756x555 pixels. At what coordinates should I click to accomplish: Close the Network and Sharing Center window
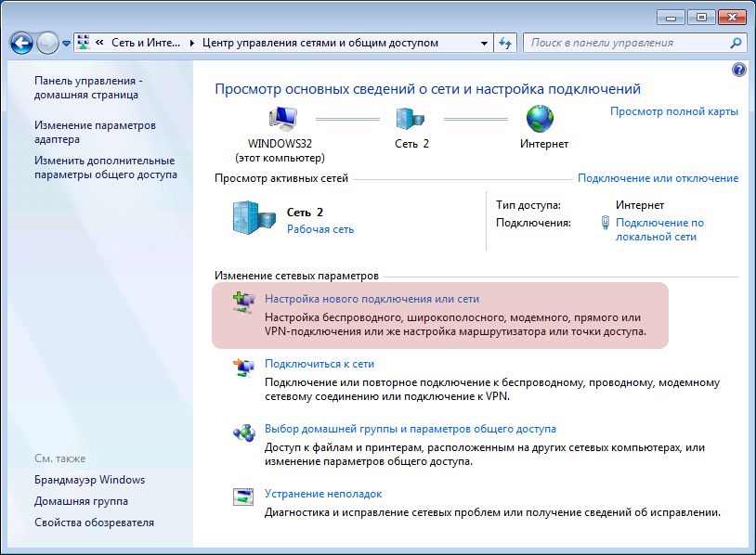pyautogui.click(x=732, y=18)
